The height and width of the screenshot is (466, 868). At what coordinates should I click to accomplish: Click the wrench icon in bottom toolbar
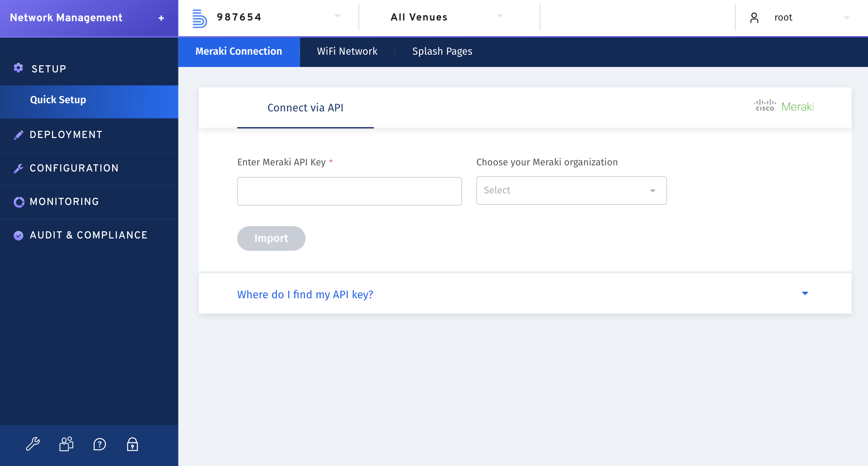click(33, 444)
